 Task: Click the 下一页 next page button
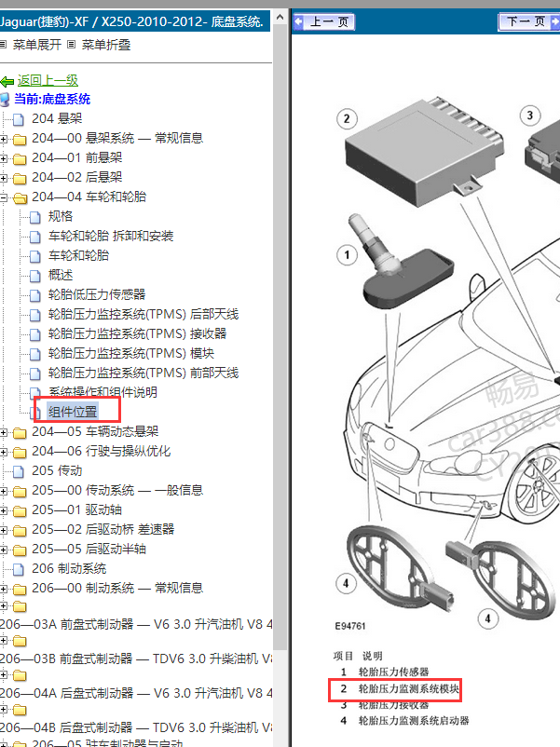tap(529, 22)
